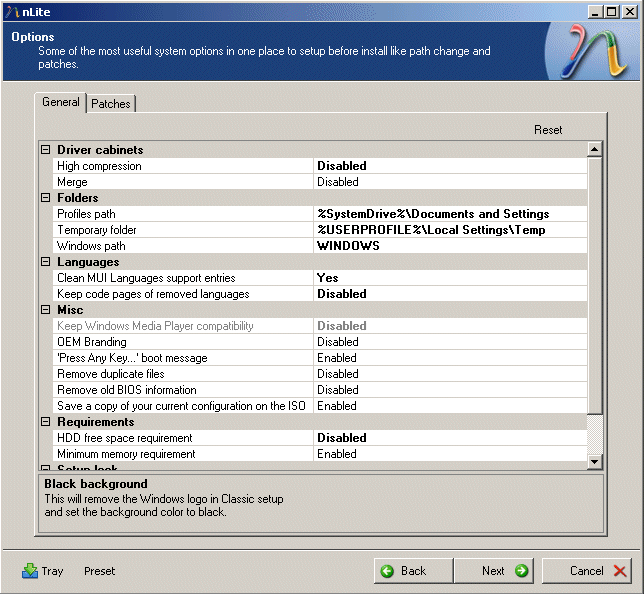Click the red X Cancel icon

[x=620, y=571]
